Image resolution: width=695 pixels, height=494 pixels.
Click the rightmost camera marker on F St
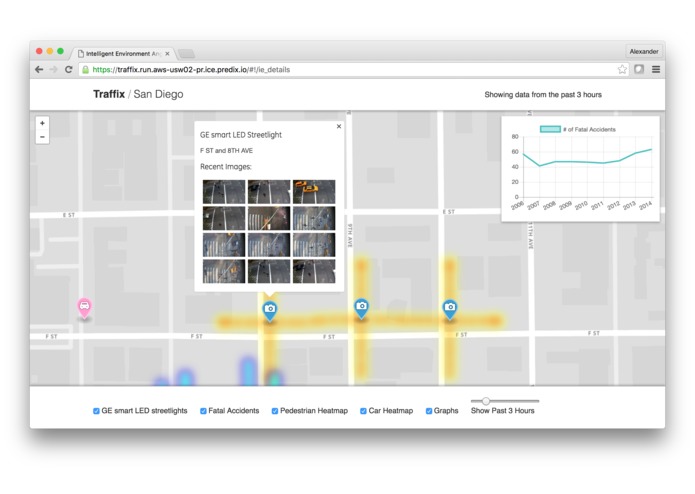pyautogui.click(x=450, y=308)
